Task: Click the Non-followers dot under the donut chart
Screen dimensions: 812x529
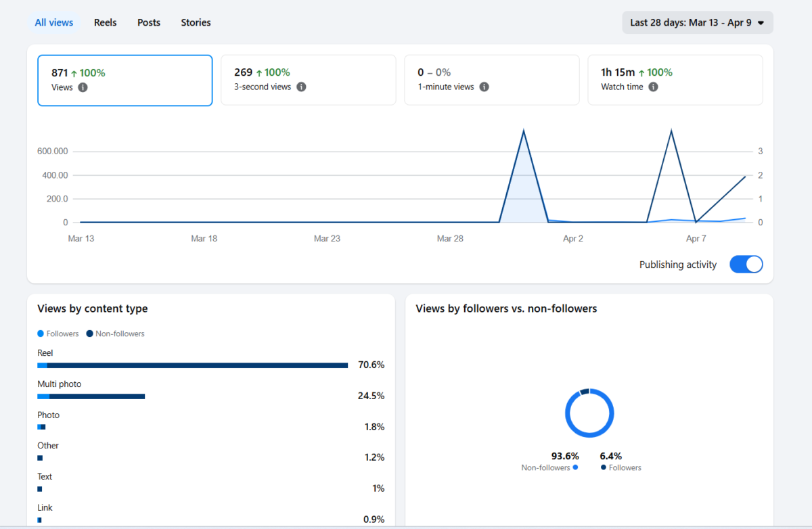Action: (x=576, y=467)
